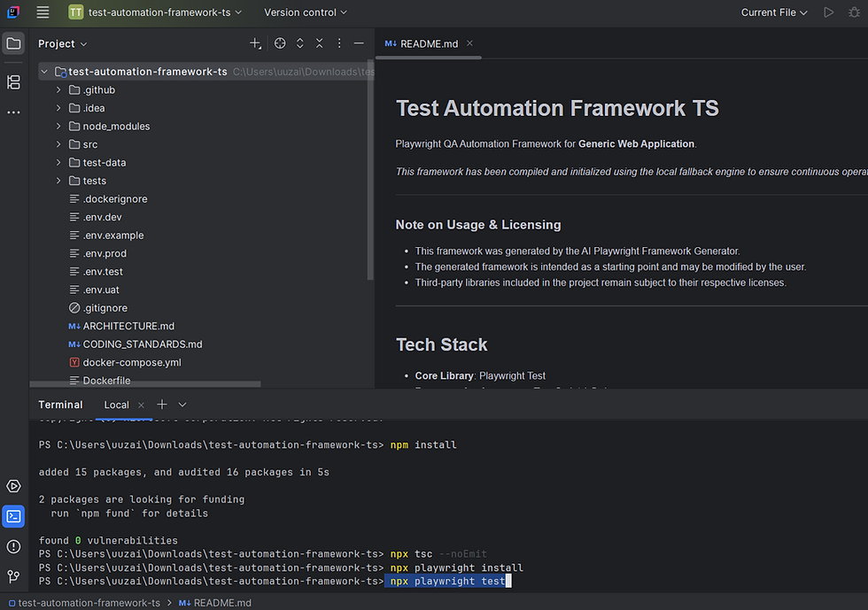Image resolution: width=868 pixels, height=610 pixels.
Task: Select .gitignore file in tree
Action: 98,308
